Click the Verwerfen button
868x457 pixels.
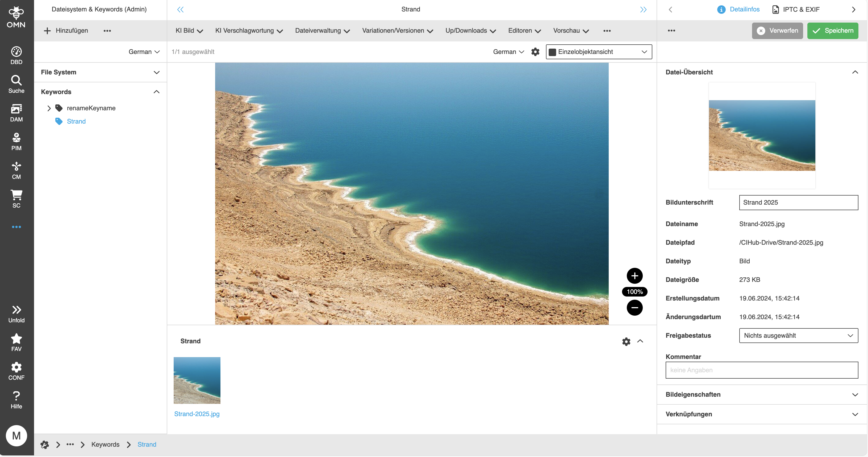coord(777,30)
